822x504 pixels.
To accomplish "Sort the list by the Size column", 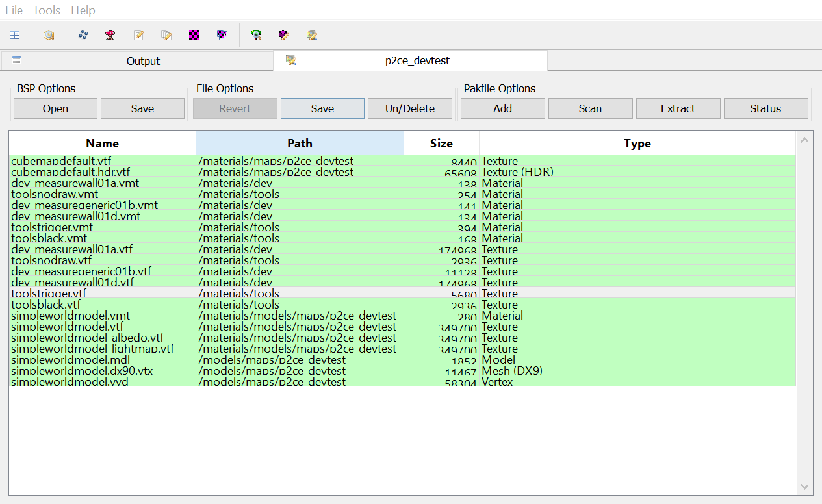I will [x=441, y=143].
